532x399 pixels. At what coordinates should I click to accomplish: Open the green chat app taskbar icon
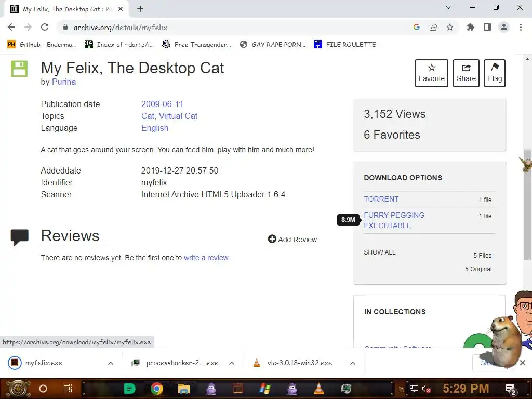pos(129,389)
